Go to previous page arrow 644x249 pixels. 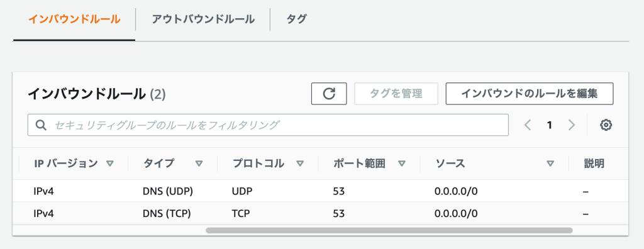pyautogui.click(x=528, y=125)
